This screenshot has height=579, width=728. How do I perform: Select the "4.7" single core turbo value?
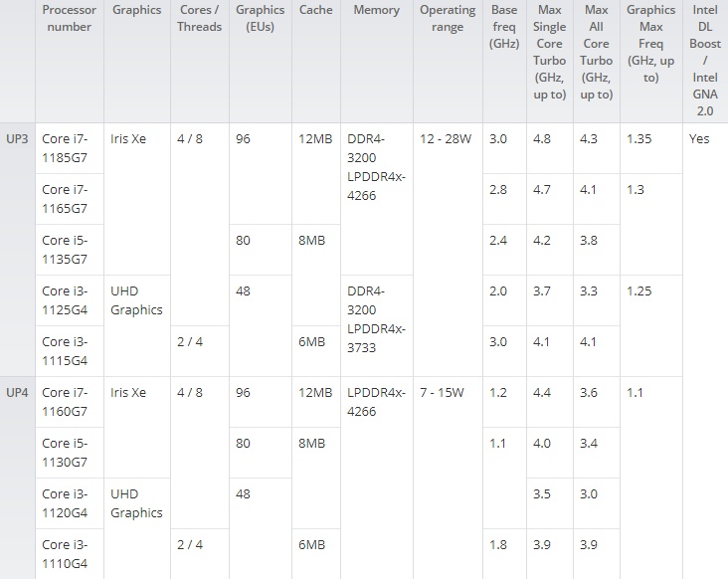point(542,189)
